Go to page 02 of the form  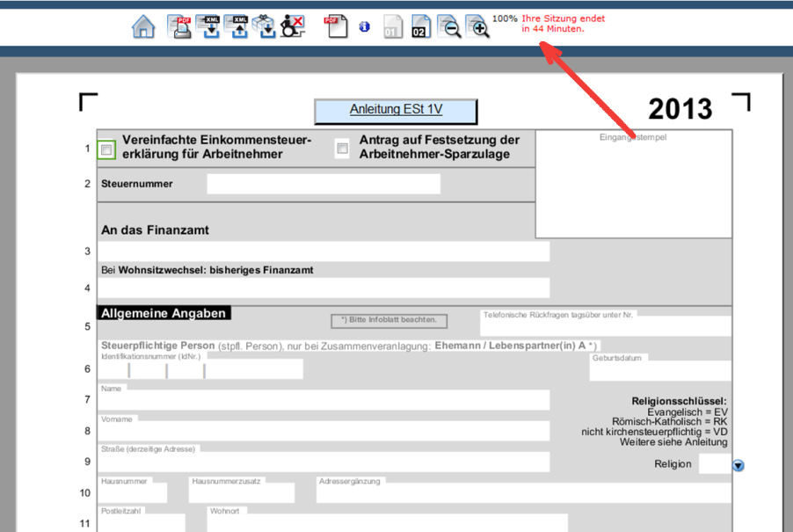point(421,26)
